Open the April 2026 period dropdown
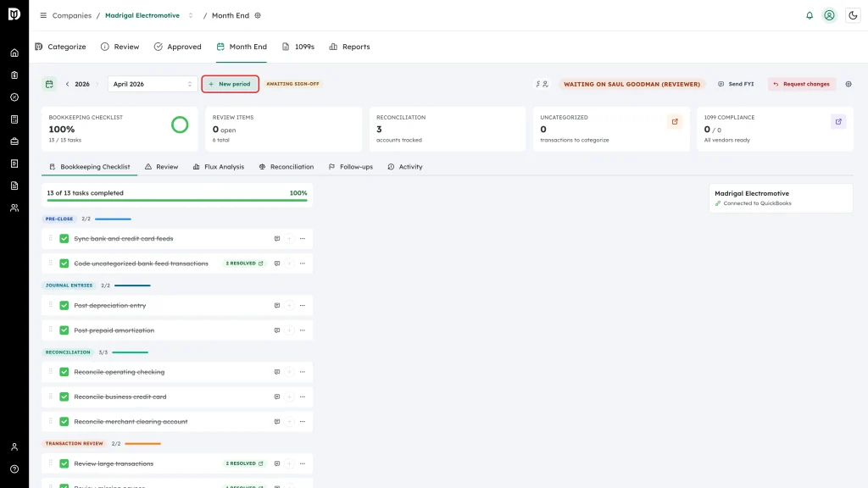The height and width of the screenshot is (488, 868). pos(153,84)
